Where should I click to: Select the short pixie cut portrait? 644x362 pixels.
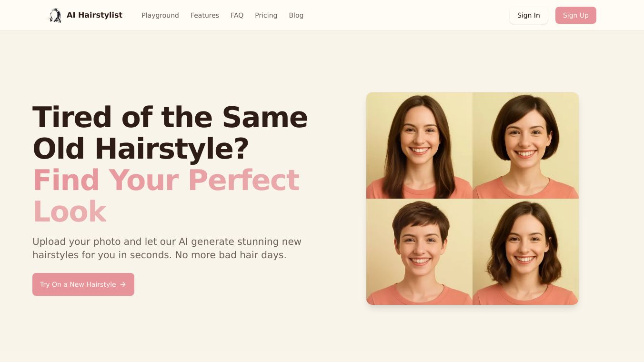419,251
